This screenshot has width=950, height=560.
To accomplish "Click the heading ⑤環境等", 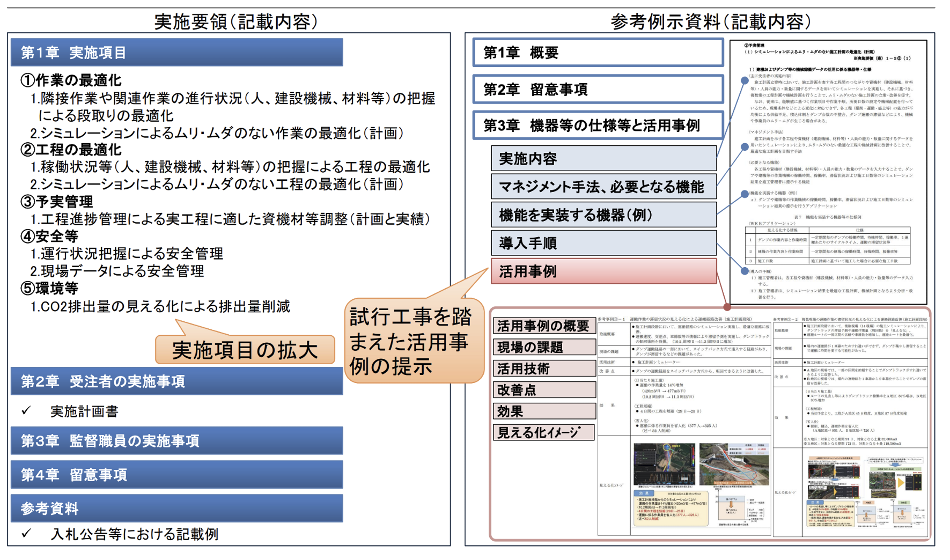I will click(x=49, y=288).
